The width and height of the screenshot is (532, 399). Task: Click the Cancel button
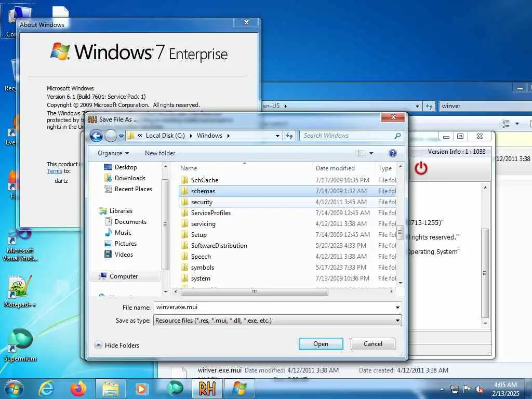373,344
